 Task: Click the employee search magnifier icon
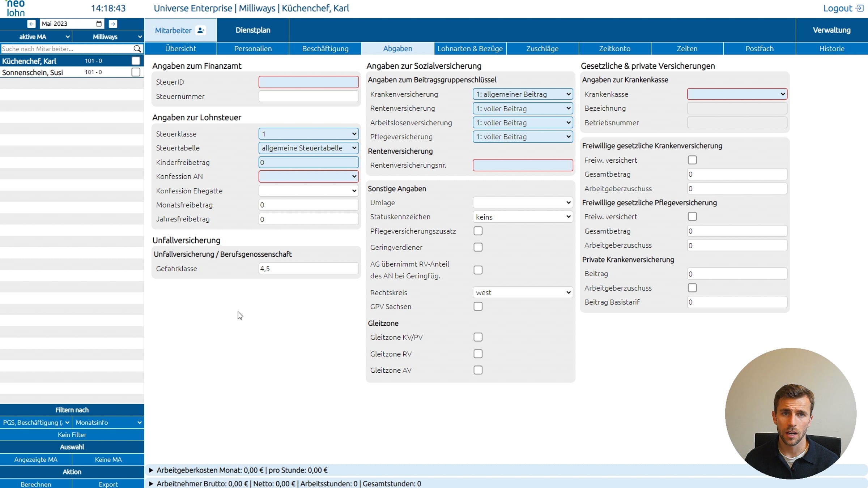point(137,49)
